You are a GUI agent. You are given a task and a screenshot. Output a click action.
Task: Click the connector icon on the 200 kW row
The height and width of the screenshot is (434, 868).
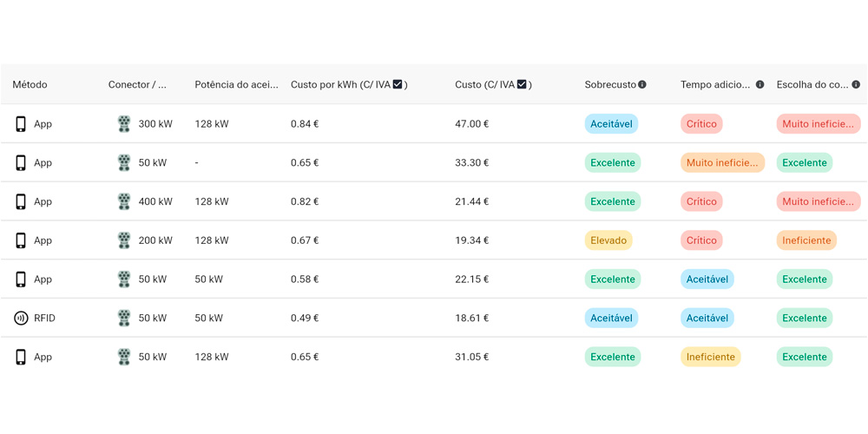click(x=124, y=240)
